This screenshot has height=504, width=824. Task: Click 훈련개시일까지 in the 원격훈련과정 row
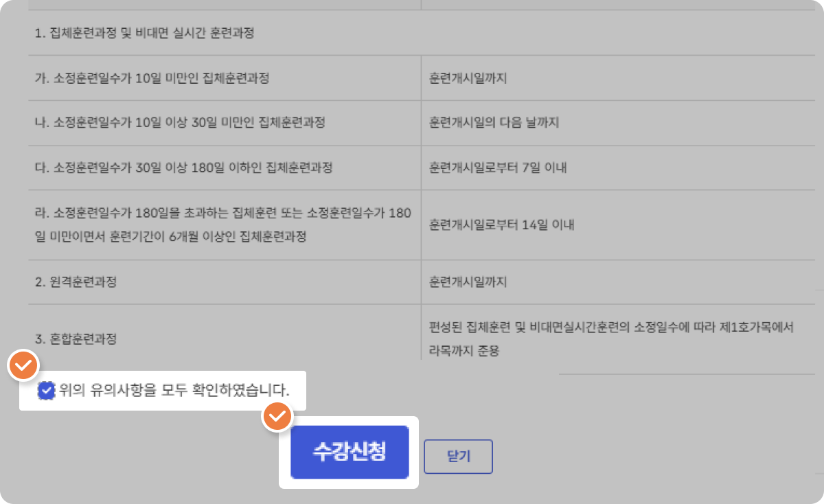[x=468, y=282]
